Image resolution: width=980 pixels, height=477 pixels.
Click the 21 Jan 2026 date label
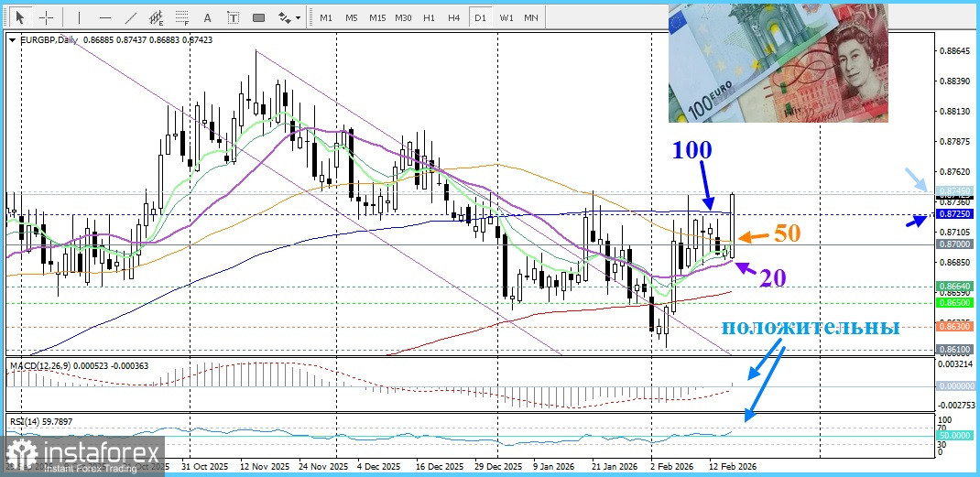click(x=614, y=467)
